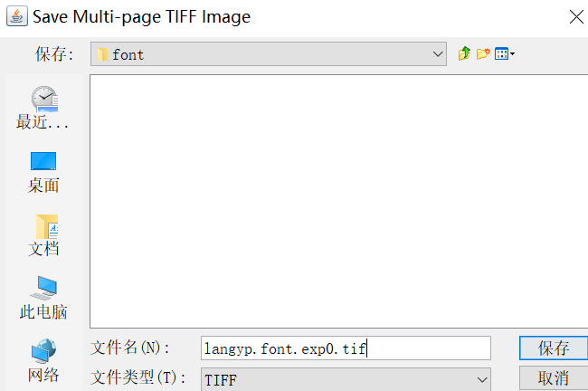
Task: Open the 最近 (Recent) location
Action: click(43, 108)
